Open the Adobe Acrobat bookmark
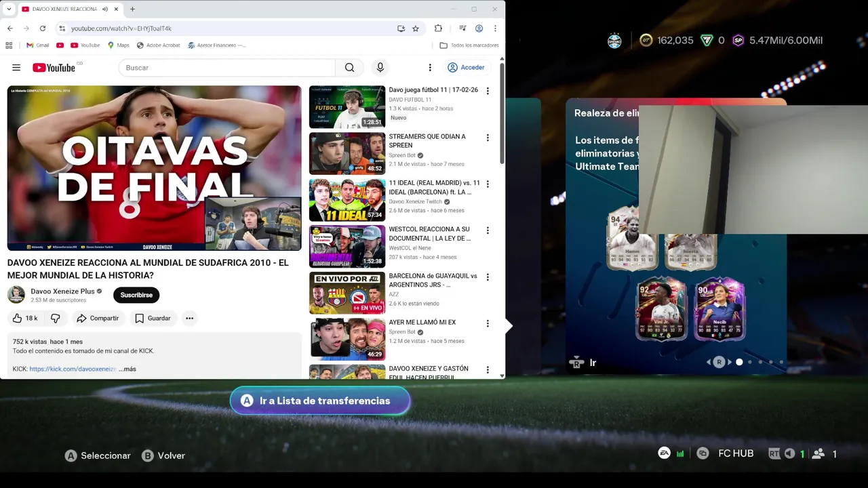 [158, 45]
